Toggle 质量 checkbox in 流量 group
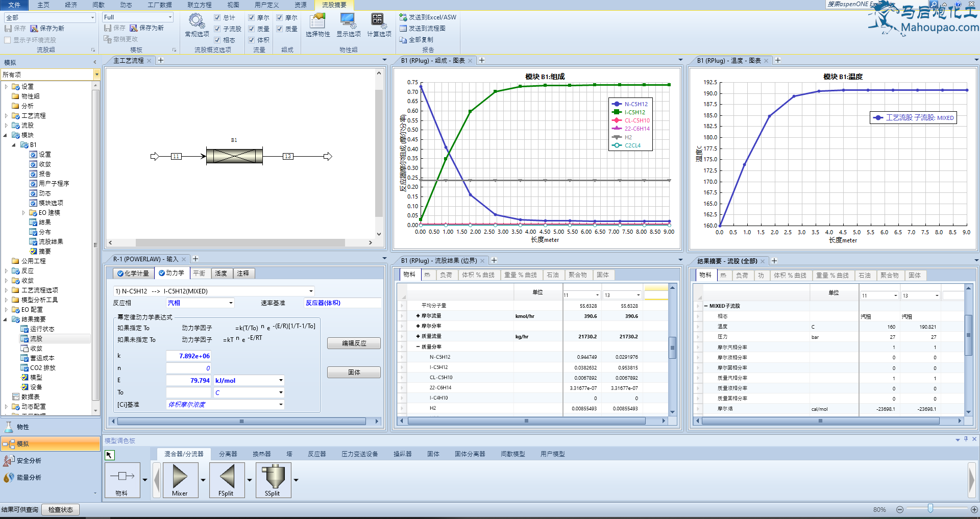This screenshot has height=519, width=980. click(252, 29)
